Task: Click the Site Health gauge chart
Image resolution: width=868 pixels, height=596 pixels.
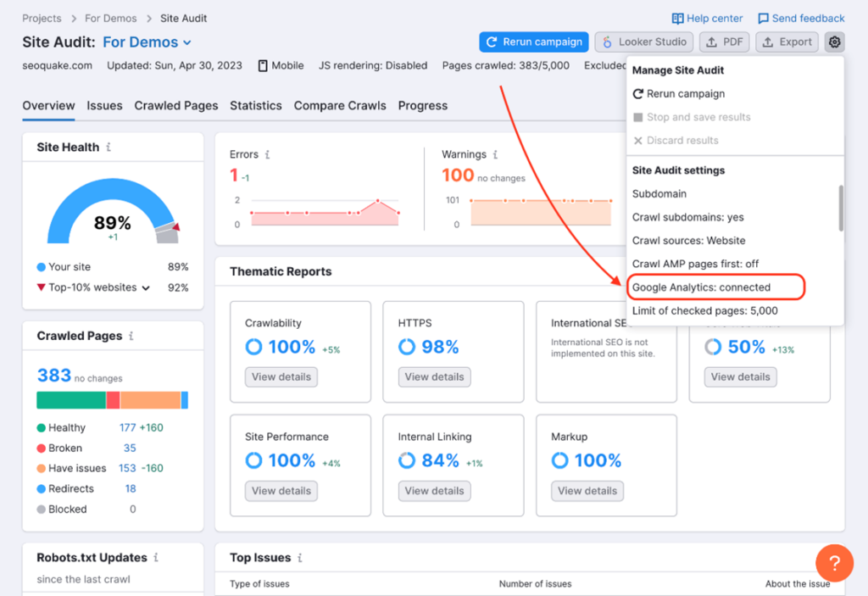Action: (x=113, y=211)
